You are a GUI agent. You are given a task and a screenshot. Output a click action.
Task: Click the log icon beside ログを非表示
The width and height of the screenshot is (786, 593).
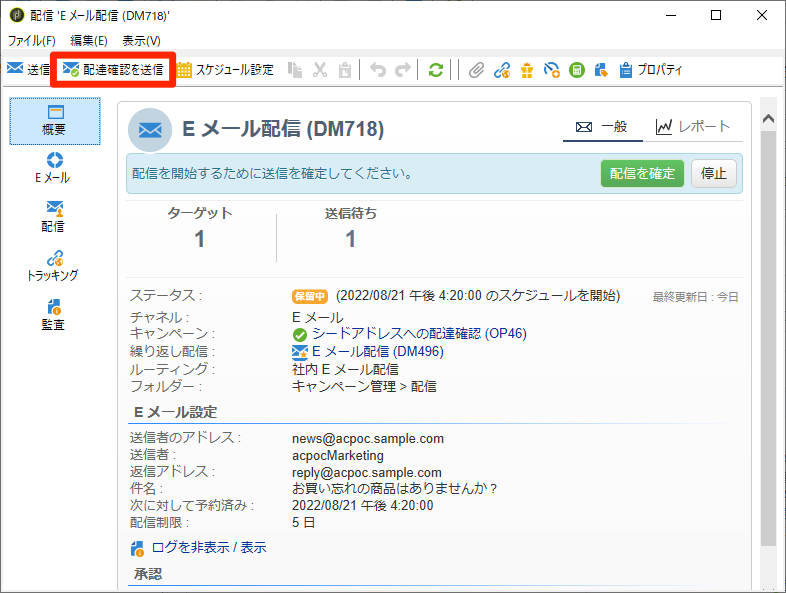pos(137,548)
